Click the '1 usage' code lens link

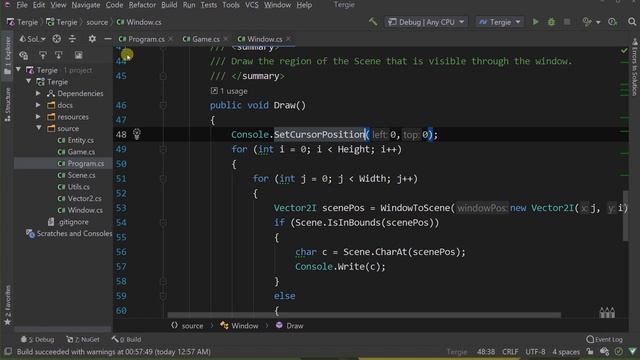(x=229, y=91)
